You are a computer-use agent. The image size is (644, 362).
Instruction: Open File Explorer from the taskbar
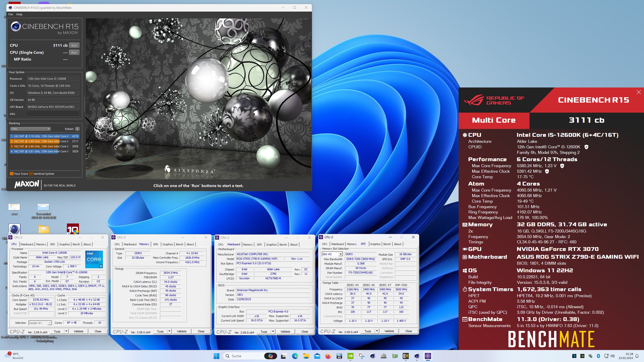[306, 356]
